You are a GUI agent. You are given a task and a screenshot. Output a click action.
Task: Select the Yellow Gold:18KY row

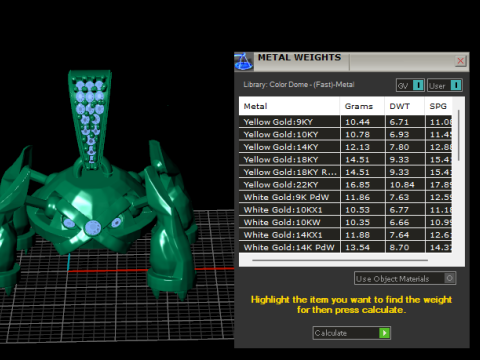click(x=345, y=160)
